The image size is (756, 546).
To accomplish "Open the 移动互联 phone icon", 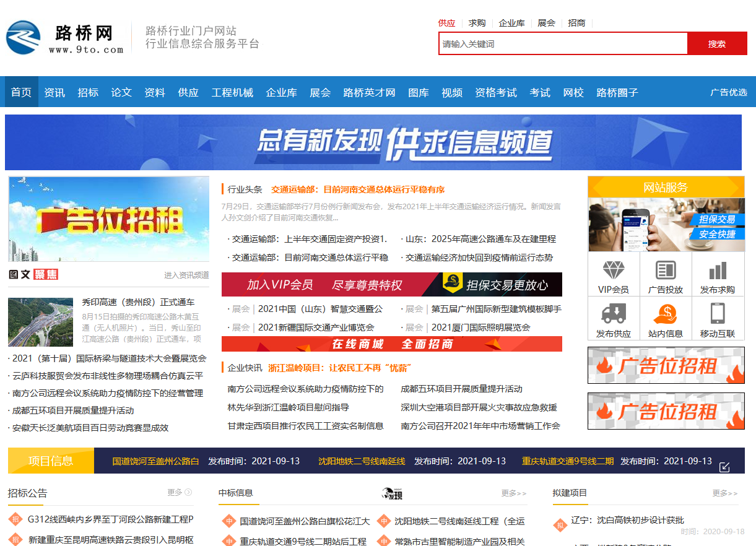I will [x=718, y=313].
